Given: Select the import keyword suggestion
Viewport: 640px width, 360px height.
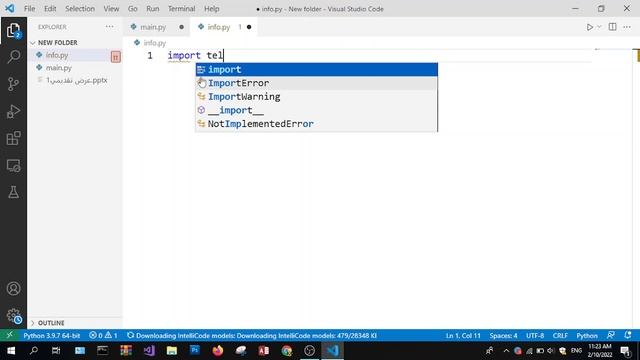Looking at the screenshot, I should [316, 70].
